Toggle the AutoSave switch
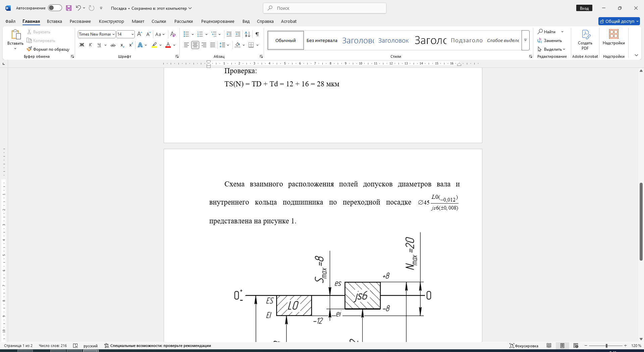The image size is (644, 352). pos(55,8)
